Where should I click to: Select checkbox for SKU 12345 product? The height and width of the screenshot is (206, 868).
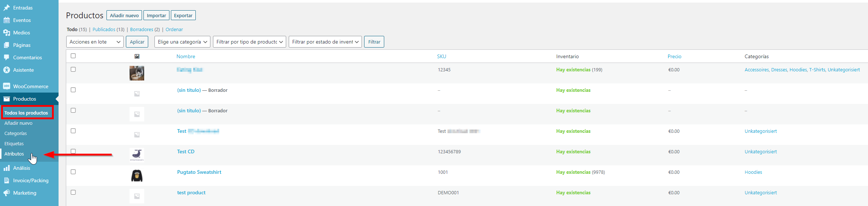pyautogui.click(x=73, y=69)
